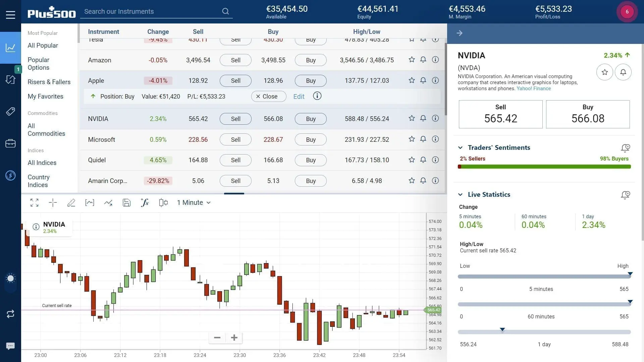Select All Indices category
The width and height of the screenshot is (644, 362).
pyautogui.click(x=42, y=163)
